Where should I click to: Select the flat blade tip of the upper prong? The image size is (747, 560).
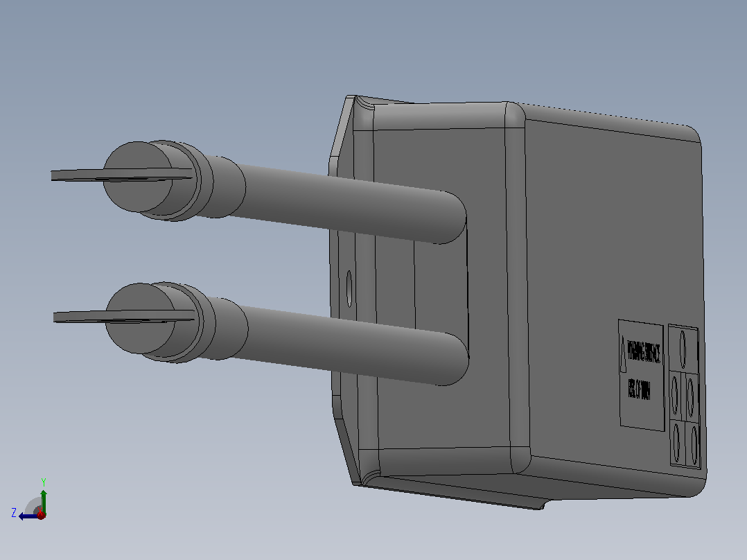click(121, 175)
